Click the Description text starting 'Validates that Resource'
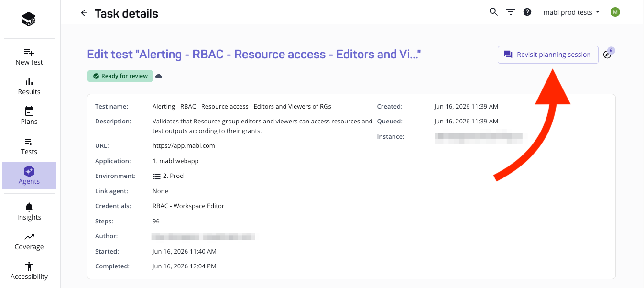Screen dimensions: 644x288 coord(262,126)
